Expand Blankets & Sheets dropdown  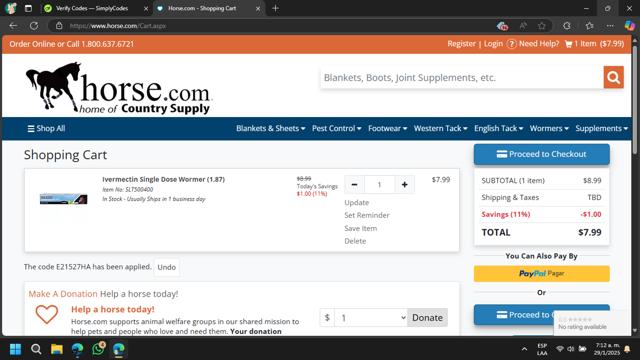click(x=271, y=129)
